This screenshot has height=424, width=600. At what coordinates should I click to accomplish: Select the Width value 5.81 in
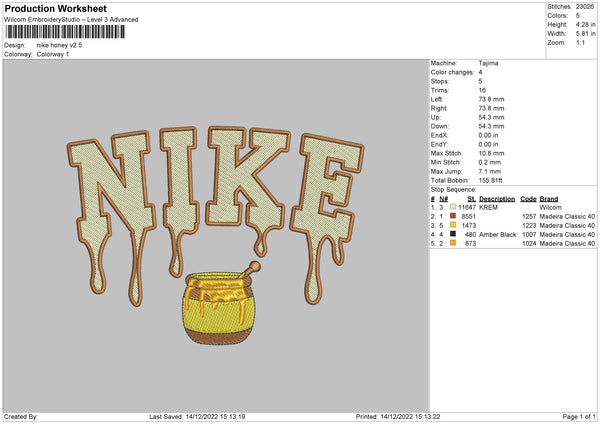[x=586, y=34]
